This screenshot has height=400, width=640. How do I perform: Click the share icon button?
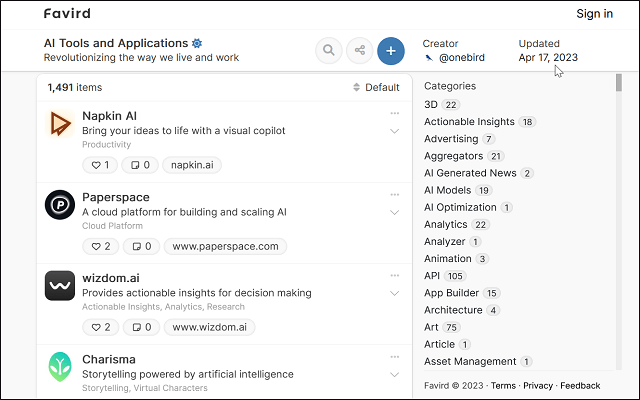(x=359, y=50)
